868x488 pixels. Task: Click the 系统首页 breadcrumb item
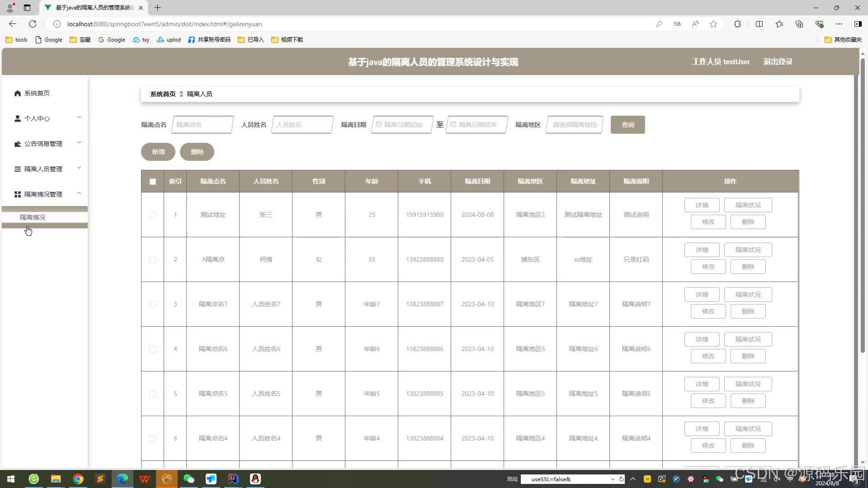pos(162,94)
